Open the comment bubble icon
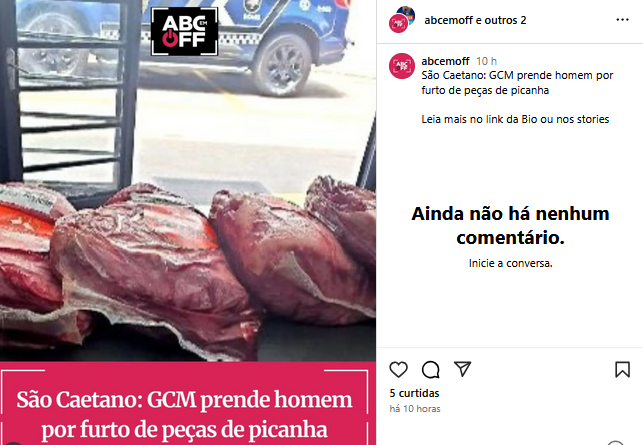Image resolution: width=643 pixels, height=445 pixels. point(431,370)
